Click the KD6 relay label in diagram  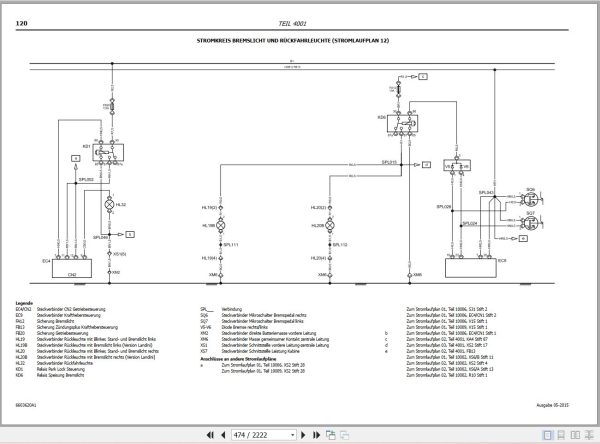pyautogui.click(x=382, y=117)
